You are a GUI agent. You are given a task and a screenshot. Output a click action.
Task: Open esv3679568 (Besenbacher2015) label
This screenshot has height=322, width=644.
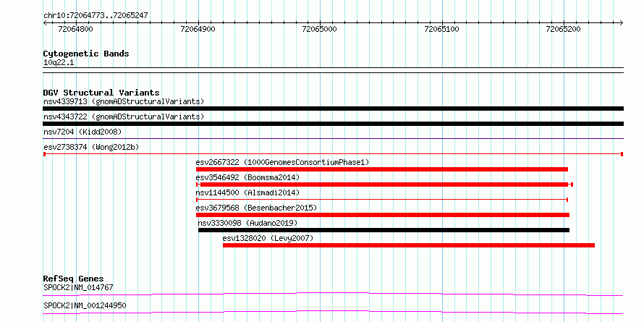(x=257, y=208)
